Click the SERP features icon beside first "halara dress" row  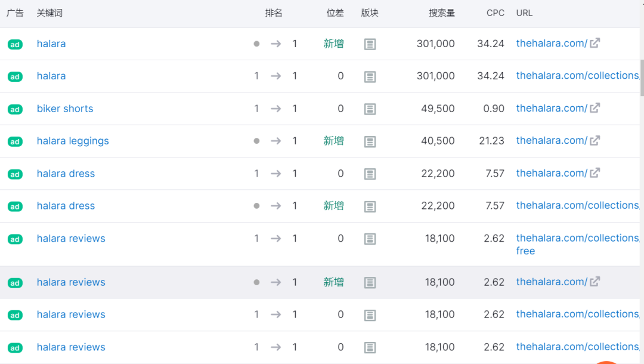(x=370, y=174)
